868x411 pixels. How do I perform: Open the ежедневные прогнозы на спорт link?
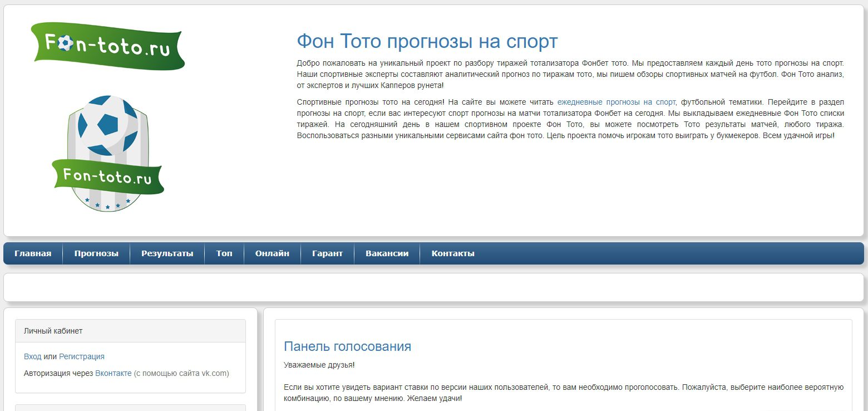[x=616, y=102]
